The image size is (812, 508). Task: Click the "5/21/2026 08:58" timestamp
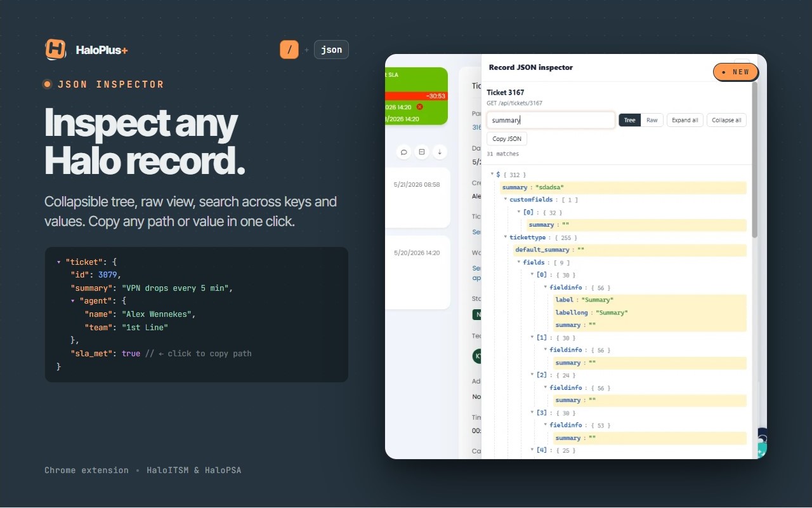417,184
